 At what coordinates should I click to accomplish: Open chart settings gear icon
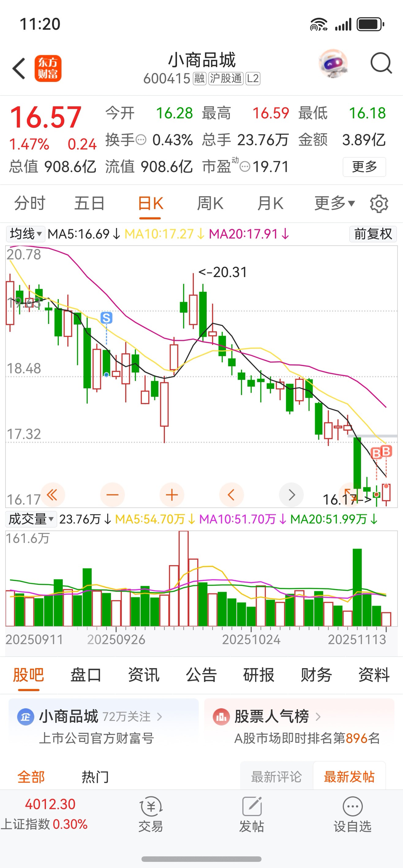pos(379,204)
